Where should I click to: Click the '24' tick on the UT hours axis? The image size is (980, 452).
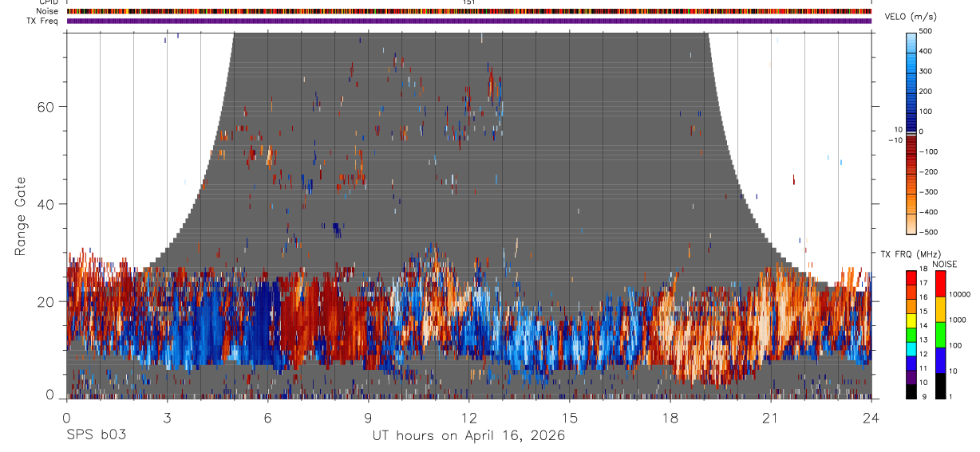click(x=871, y=417)
